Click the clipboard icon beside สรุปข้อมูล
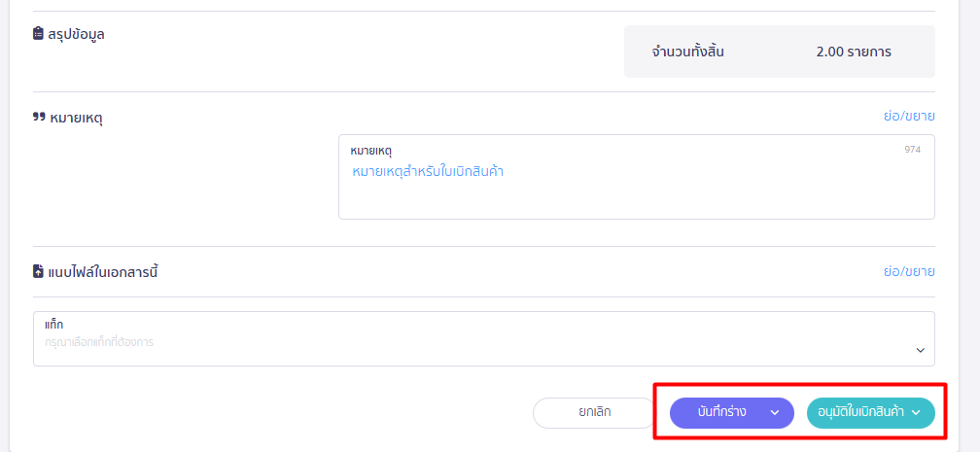 tap(39, 33)
